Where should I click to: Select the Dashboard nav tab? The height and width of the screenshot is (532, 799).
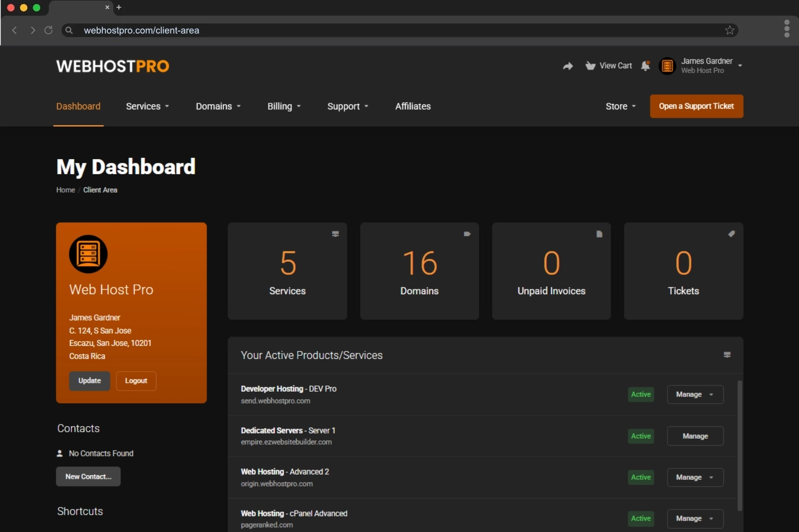coord(78,106)
